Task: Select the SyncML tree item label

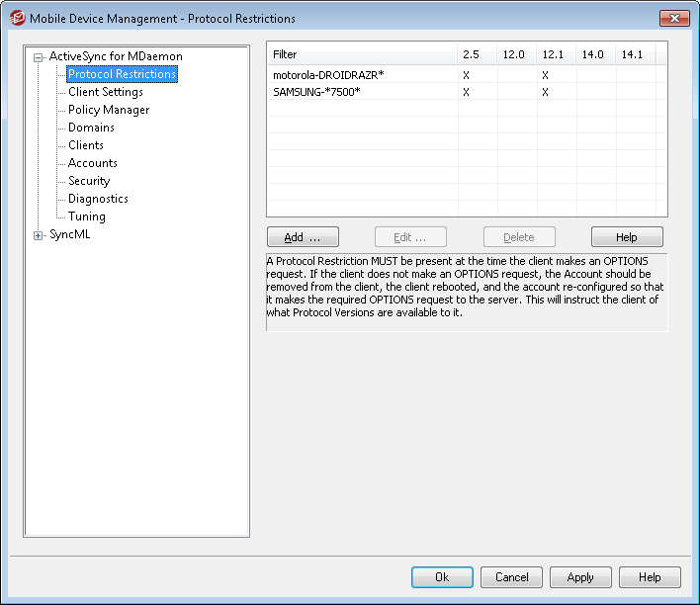Action: point(69,234)
